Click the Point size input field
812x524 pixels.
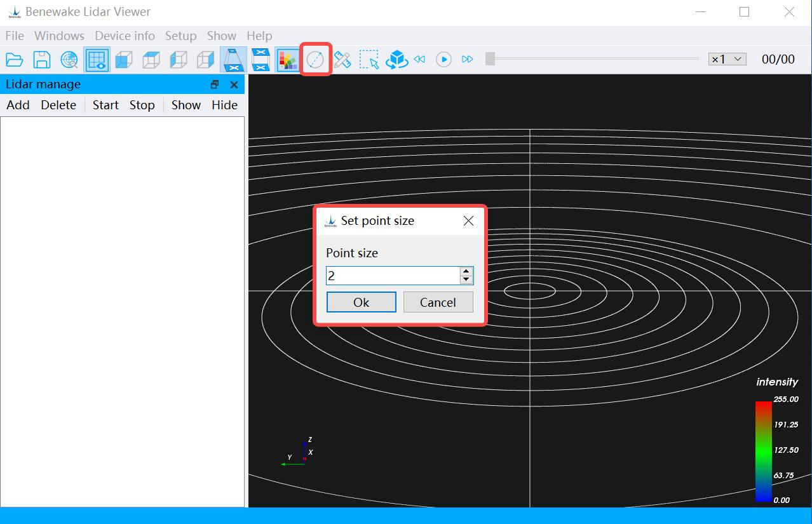pyautogui.click(x=393, y=276)
